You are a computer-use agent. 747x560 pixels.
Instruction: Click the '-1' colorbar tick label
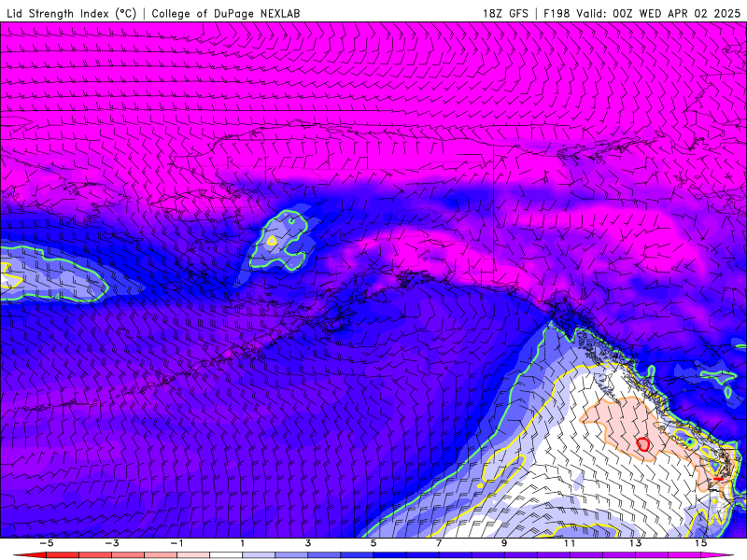176,543
